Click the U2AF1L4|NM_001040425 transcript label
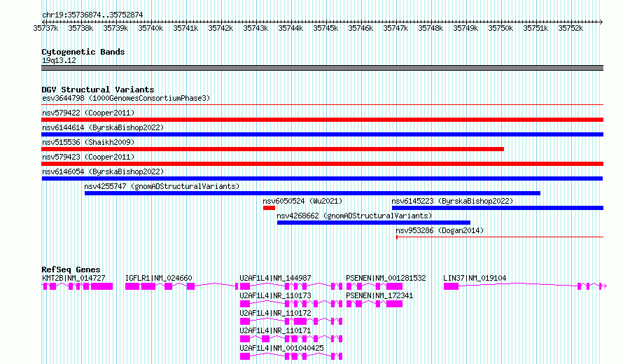Viewport: 623px width, 364px height. (x=281, y=348)
